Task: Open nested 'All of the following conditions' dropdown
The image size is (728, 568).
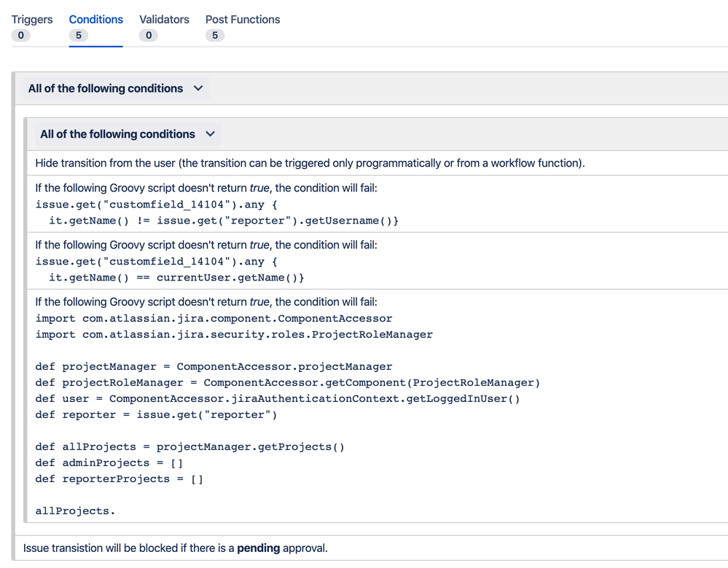Action: 128,134
